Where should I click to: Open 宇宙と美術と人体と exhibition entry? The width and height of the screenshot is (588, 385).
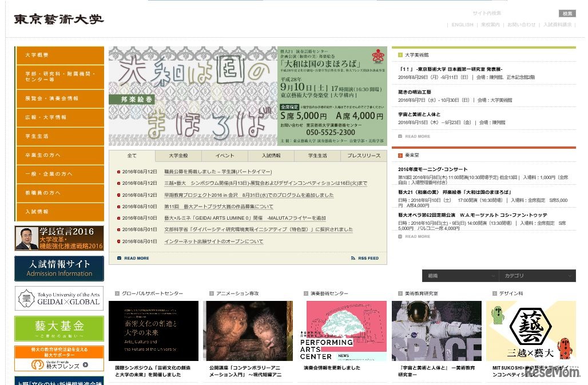pyautogui.click(x=419, y=114)
